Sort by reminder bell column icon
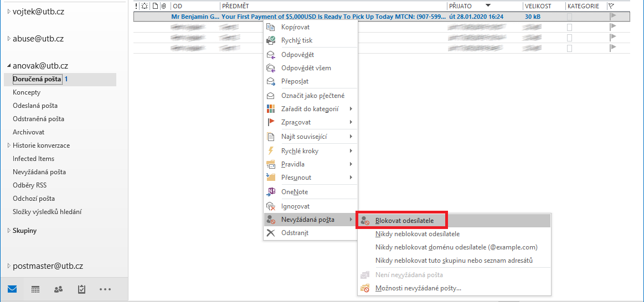644x302 pixels. click(x=145, y=6)
